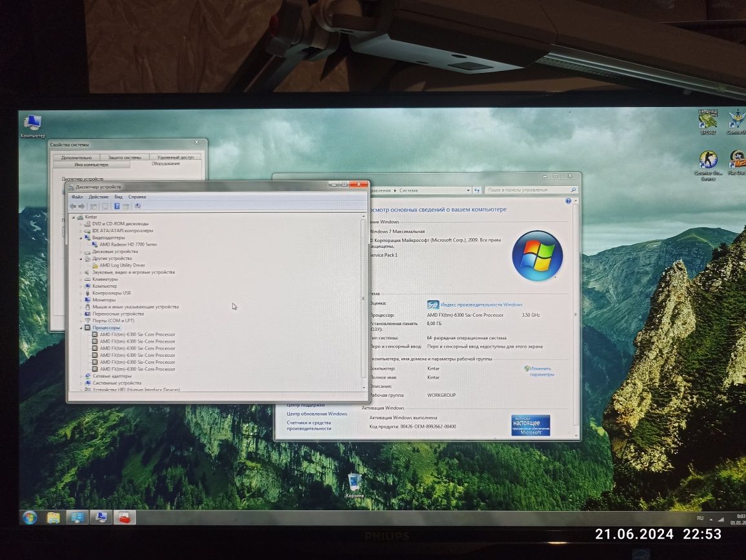Select the Видеоадаптеры category icon
The height and width of the screenshot is (560, 746).
(x=88, y=237)
